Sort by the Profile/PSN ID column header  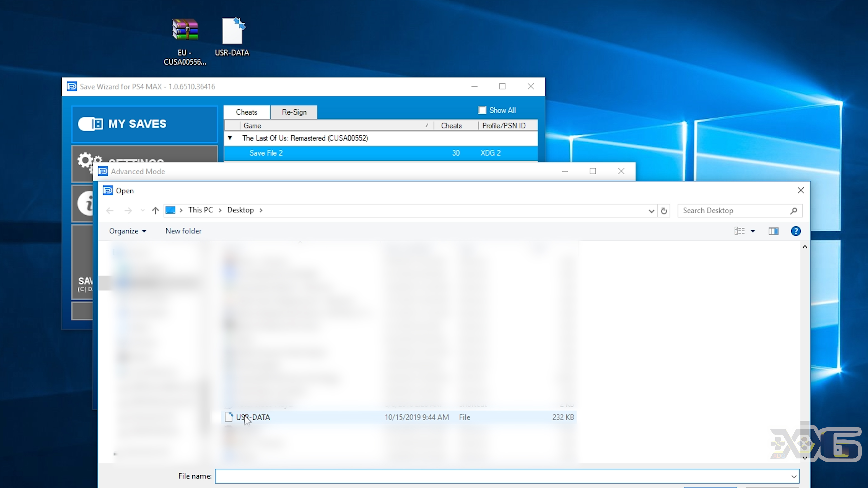pos(508,126)
